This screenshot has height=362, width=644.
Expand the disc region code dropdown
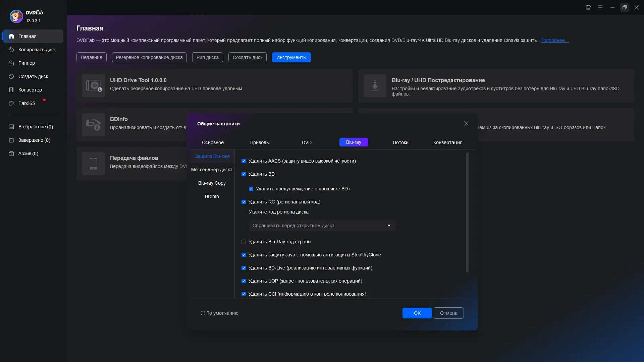pyautogui.click(x=322, y=226)
